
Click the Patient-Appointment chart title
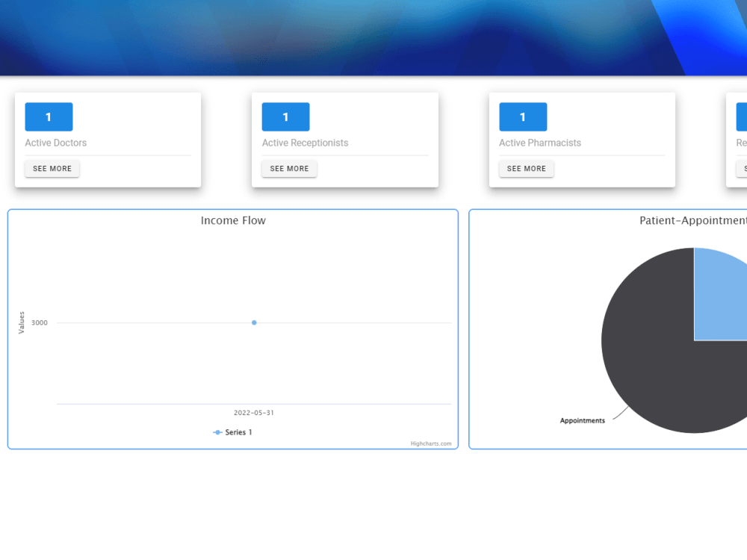pyautogui.click(x=693, y=220)
